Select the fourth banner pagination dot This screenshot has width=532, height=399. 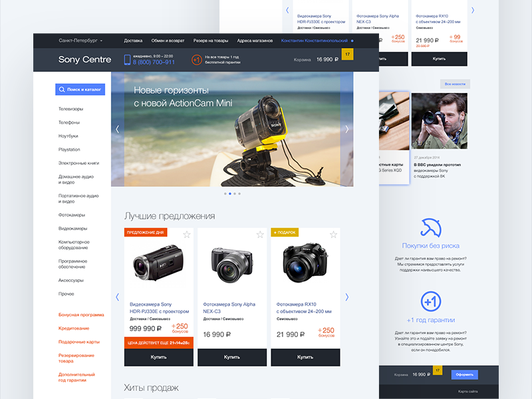point(239,194)
